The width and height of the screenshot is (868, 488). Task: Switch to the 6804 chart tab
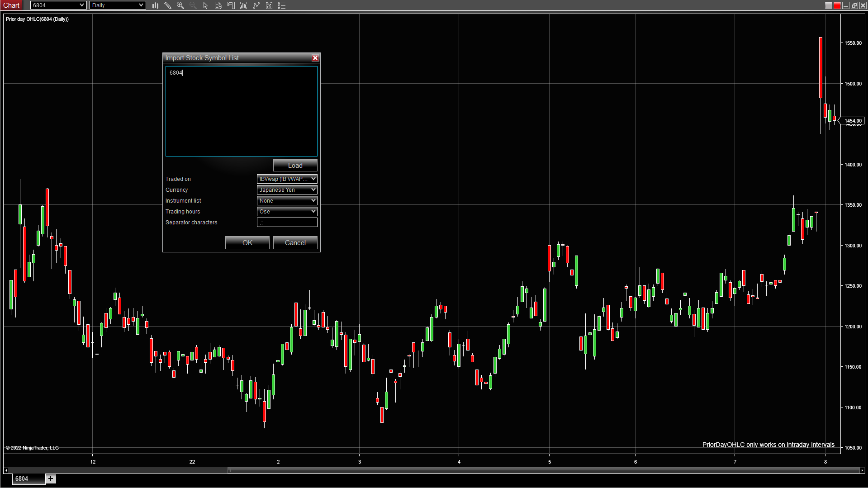28,479
